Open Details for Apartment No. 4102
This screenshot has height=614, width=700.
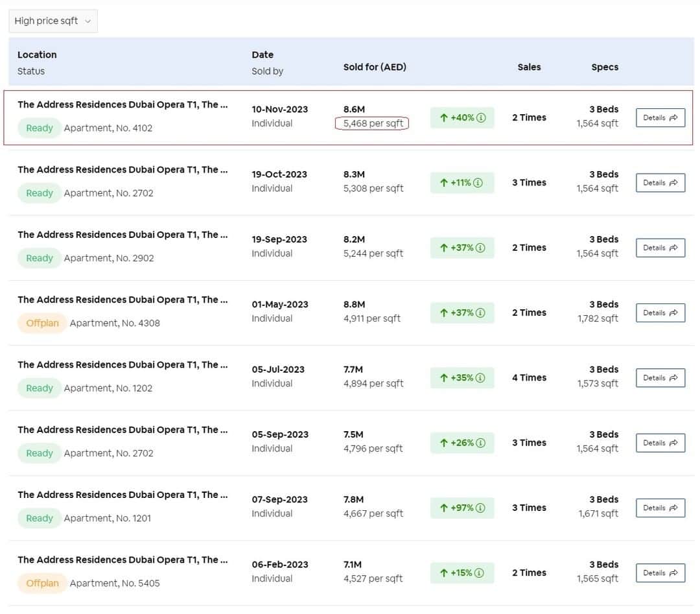660,118
